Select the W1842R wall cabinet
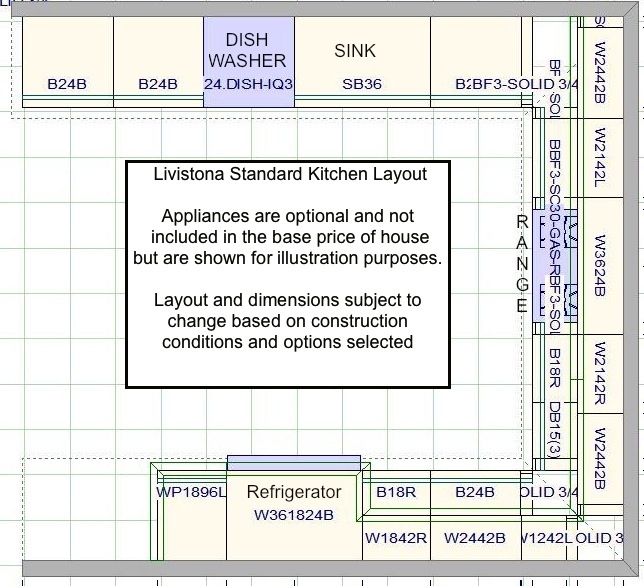The height and width of the screenshot is (586, 644). click(x=396, y=538)
